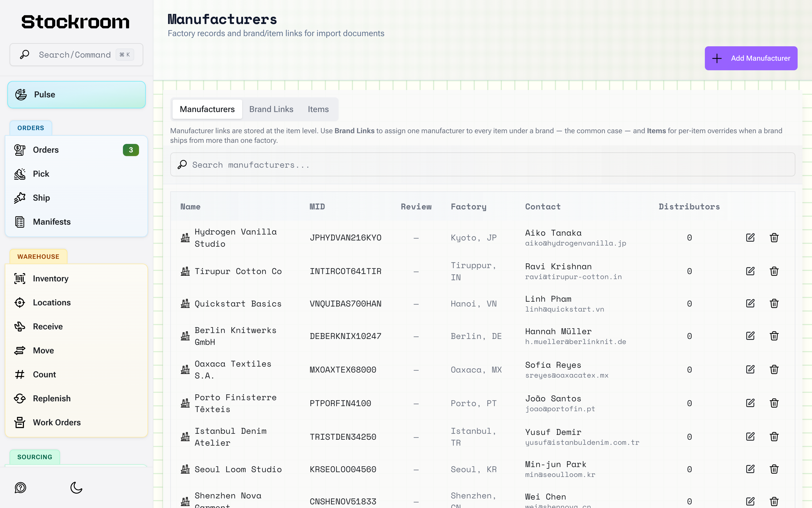
Task: Open the Move arrows icon
Action: [x=20, y=351]
